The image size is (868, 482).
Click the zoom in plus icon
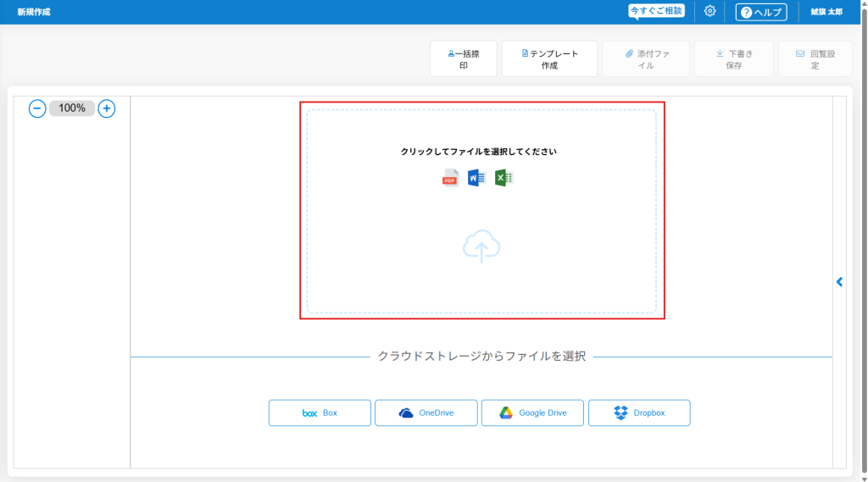point(106,108)
